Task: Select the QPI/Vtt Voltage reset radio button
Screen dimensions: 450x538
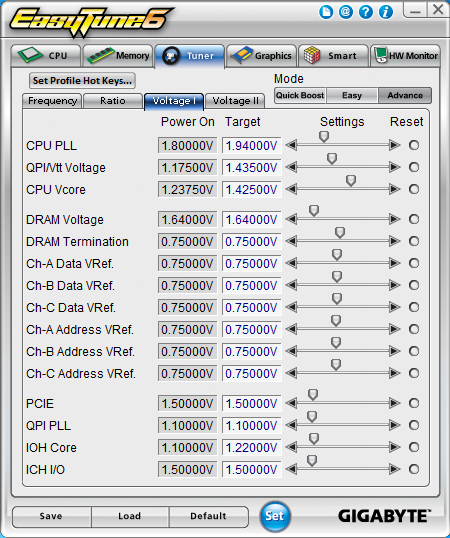Action: click(x=414, y=167)
